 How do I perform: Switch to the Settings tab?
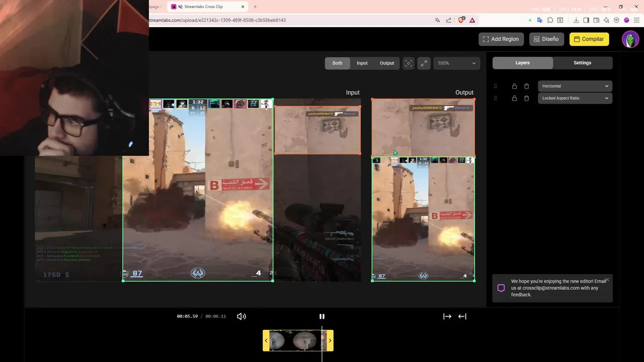coord(583,63)
